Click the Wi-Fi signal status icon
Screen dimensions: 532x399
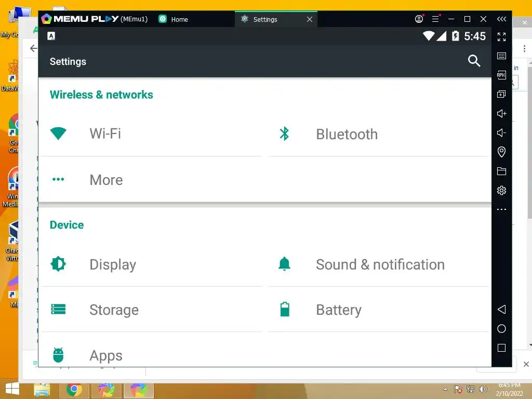429,36
